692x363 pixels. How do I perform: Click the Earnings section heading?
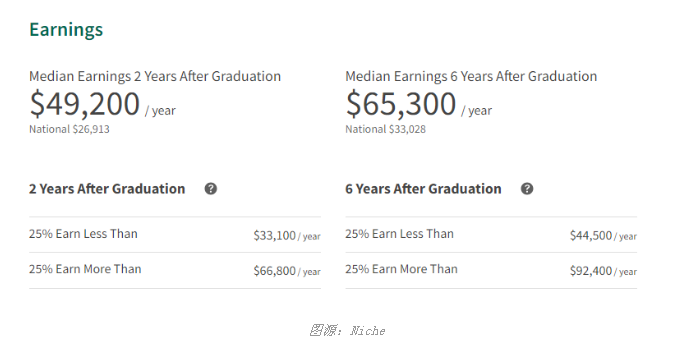click(x=66, y=30)
